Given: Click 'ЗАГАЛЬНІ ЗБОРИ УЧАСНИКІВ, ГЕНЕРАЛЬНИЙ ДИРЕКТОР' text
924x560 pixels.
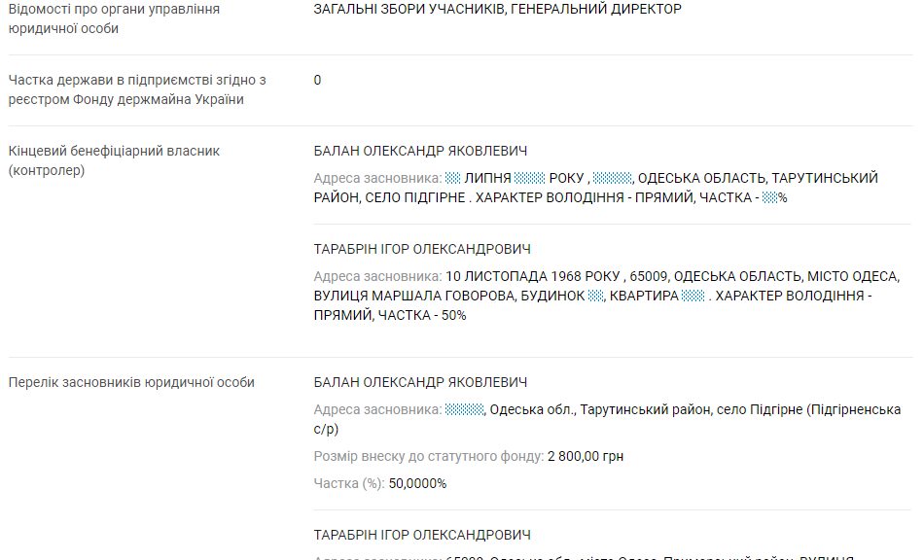Looking at the screenshot, I should point(497,9).
